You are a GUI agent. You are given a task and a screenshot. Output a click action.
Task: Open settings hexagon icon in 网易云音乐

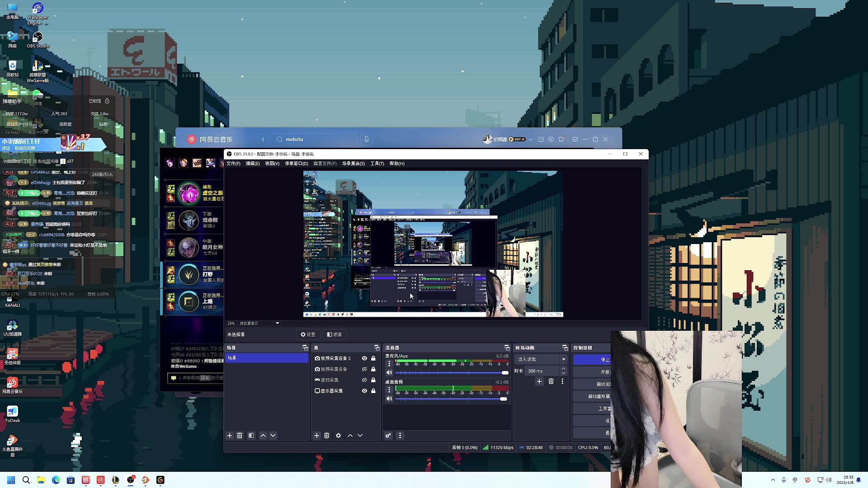551,139
